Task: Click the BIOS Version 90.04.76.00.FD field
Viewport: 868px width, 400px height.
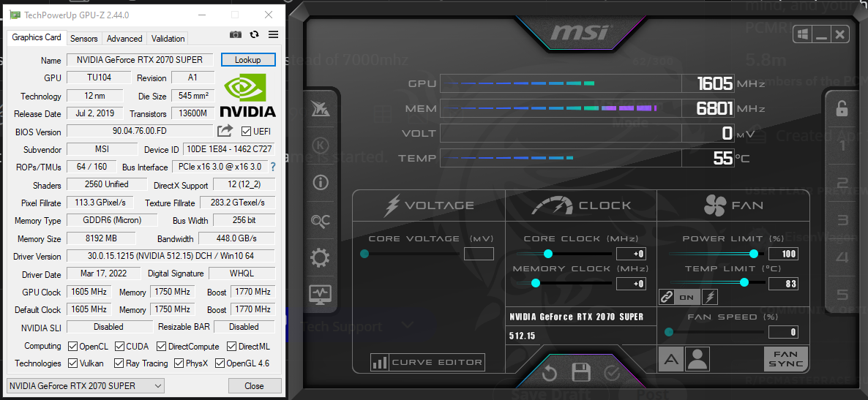Action: 140,131
